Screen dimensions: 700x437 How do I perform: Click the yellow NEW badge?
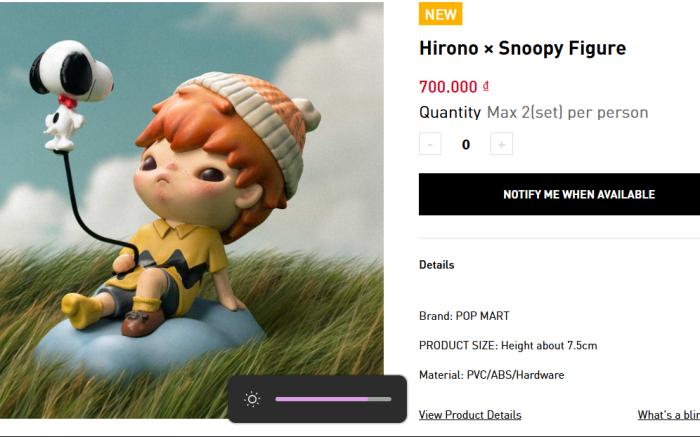coord(440,14)
